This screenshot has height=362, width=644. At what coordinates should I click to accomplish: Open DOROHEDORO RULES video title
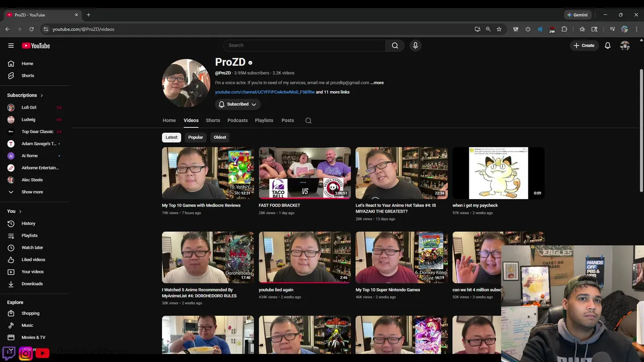199,293
